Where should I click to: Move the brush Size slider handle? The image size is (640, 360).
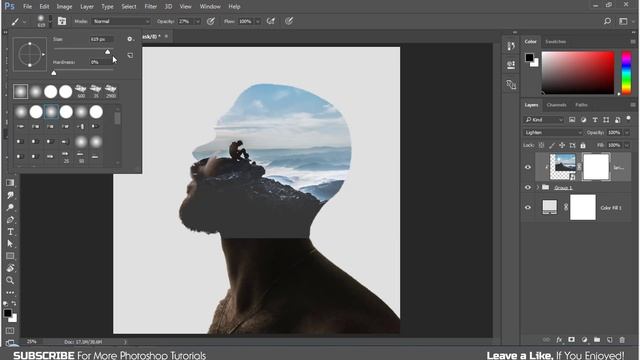point(107,51)
